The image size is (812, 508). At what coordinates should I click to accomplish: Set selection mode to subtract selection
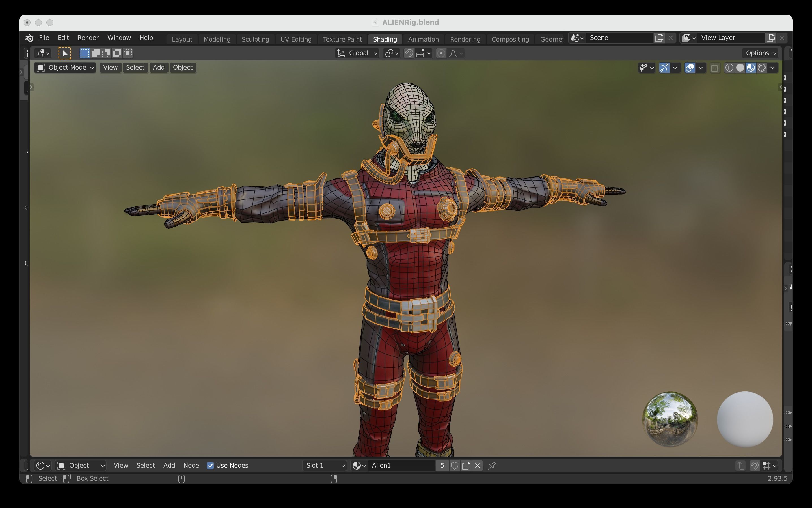coord(106,53)
